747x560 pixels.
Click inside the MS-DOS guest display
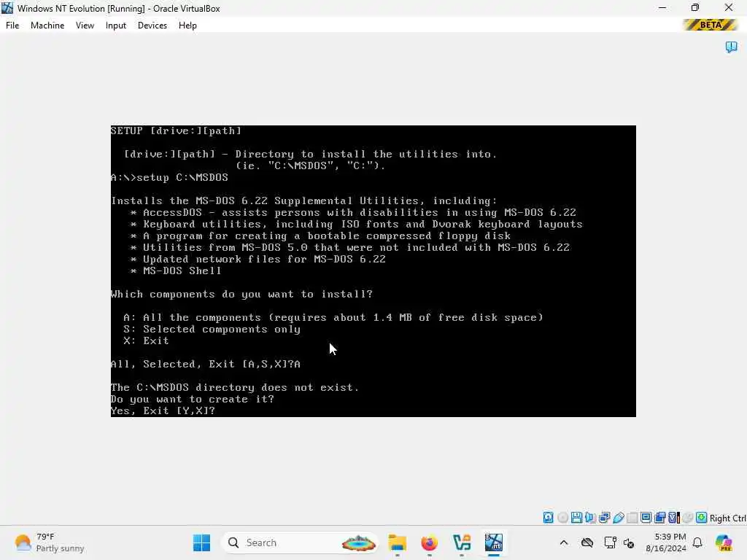pos(373,271)
